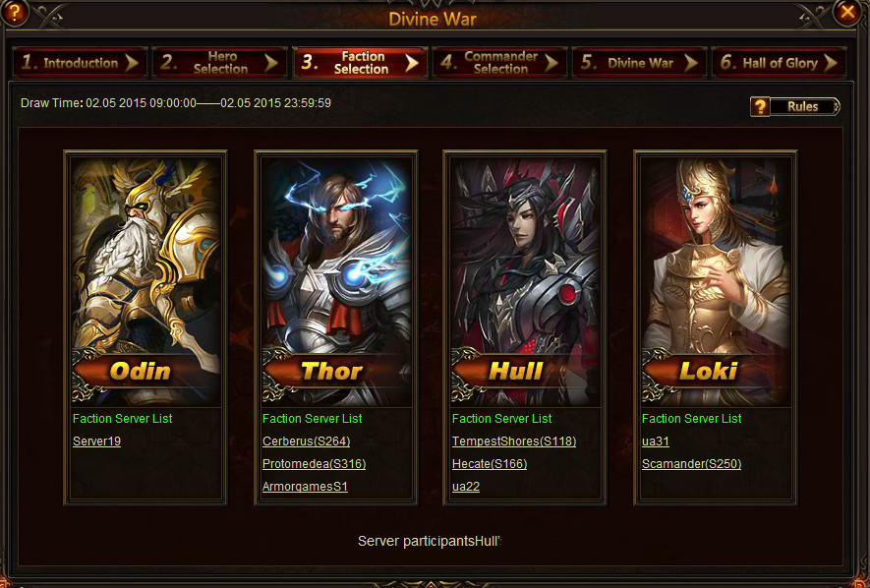The width and height of the screenshot is (870, 588).
Task: Switch to Hero Selection tab
Action: 220,63
